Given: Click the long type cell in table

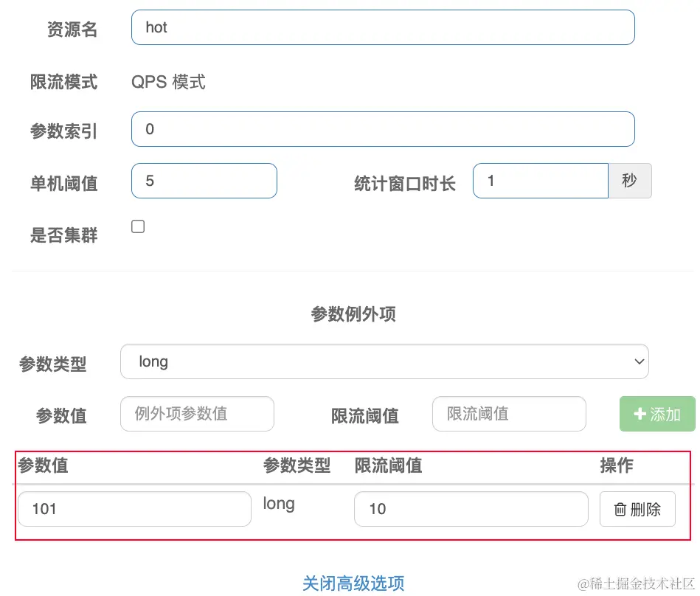Looking at the screenshot, I should point(279,504).
